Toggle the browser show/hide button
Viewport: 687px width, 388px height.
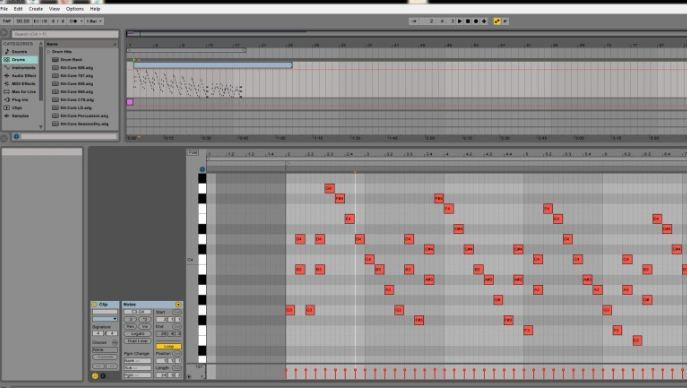(x=4, y=33)
